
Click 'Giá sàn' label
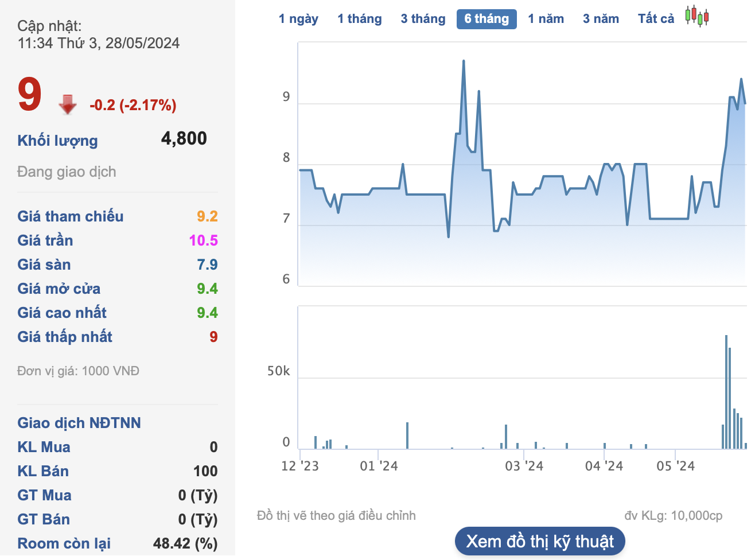44,265
